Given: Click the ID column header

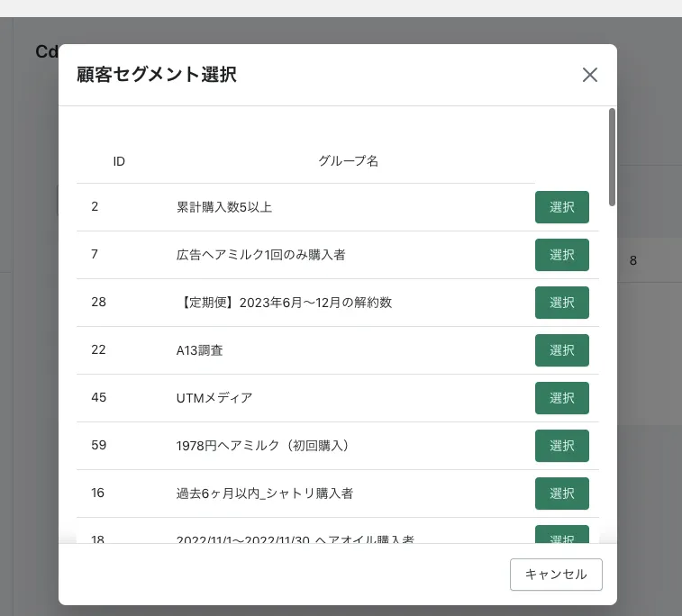Looking at the screenshot, I should click(x=119, y=161).
